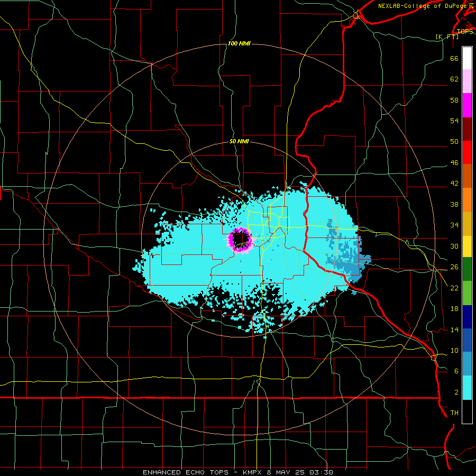
Task: Click the 62 legend value
Action: [454, 79]
